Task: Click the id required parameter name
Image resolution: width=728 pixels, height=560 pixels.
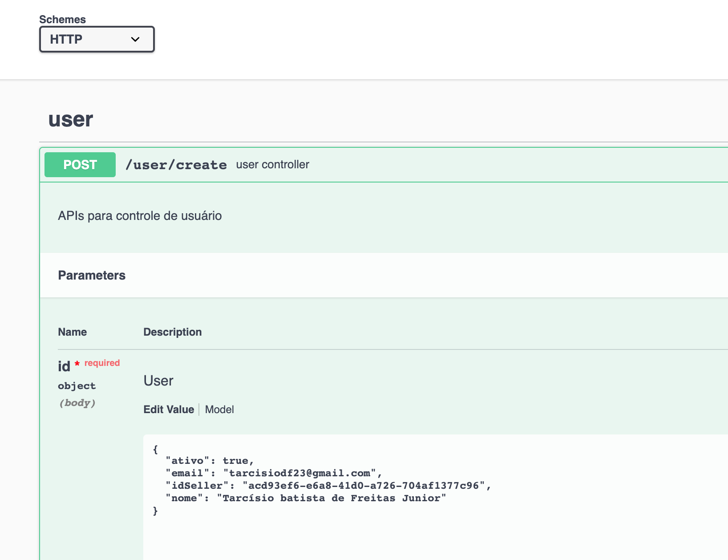Action: [64, 365]
